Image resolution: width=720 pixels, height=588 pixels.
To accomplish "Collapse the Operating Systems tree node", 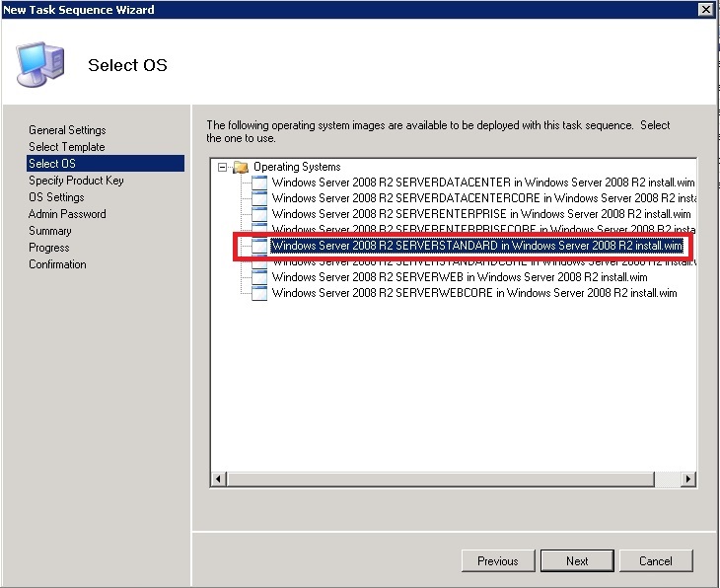I will (222, 167).
